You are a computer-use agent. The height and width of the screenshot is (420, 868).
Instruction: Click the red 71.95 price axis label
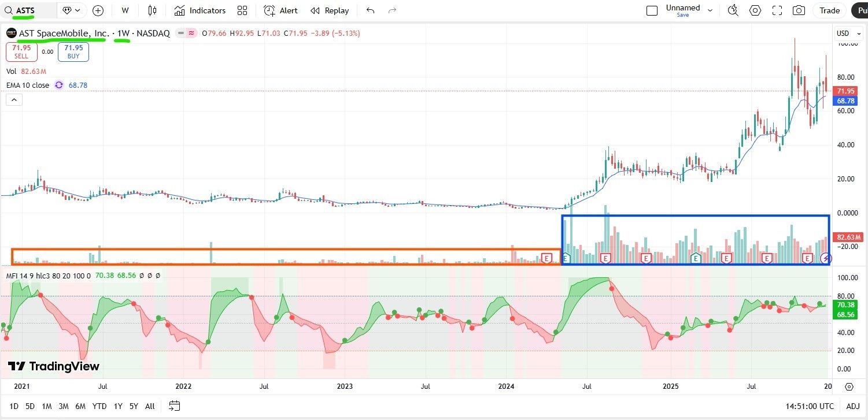click(847, 91)
